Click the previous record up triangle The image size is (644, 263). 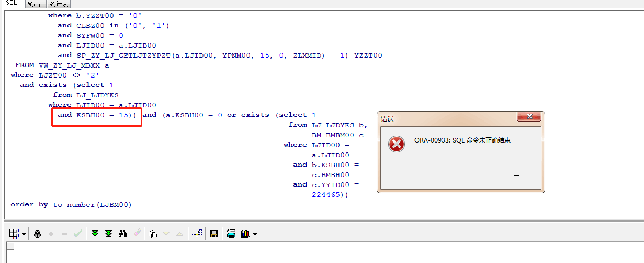179,234
